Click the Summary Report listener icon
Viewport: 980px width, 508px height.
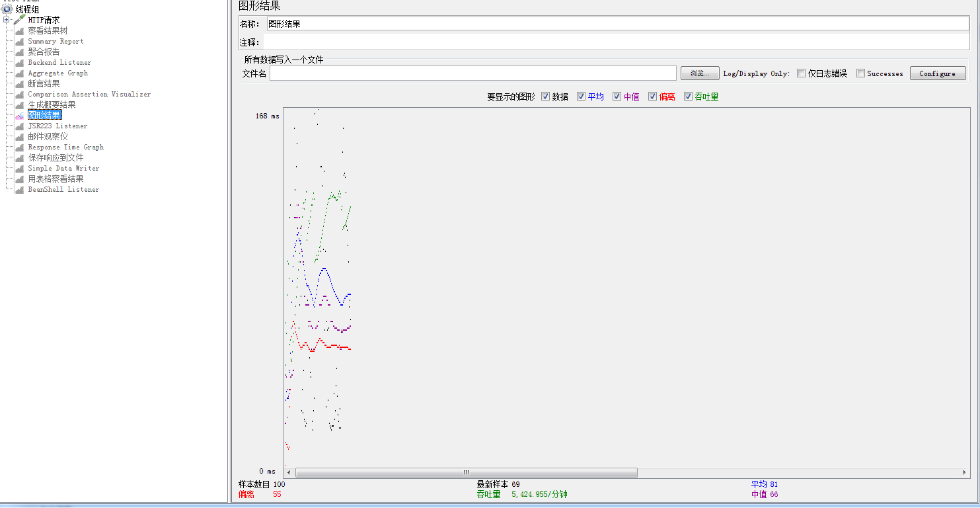pos(20,42)
